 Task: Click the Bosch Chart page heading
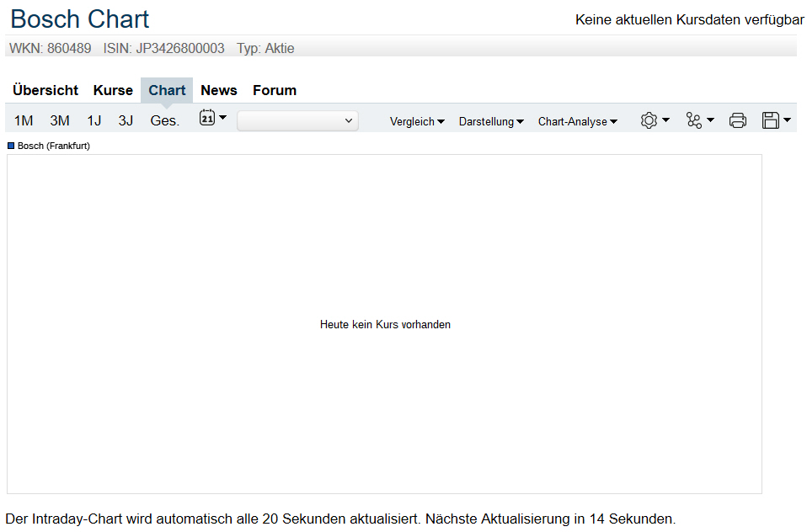[x=80, y=19]
